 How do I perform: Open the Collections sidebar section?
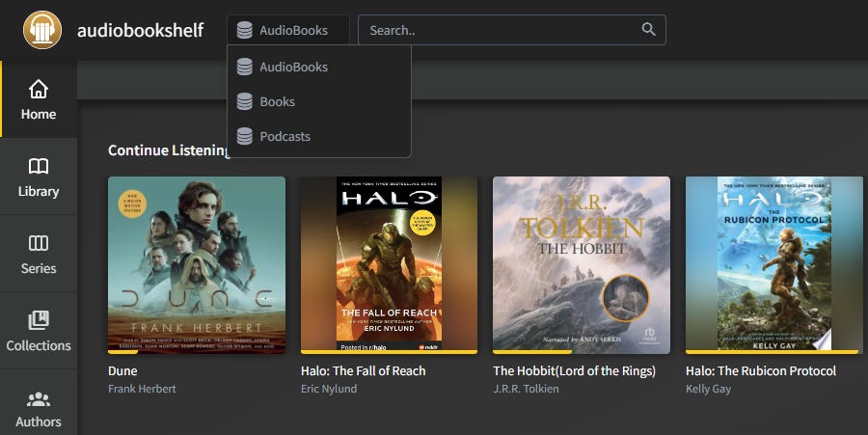(39, 331)
